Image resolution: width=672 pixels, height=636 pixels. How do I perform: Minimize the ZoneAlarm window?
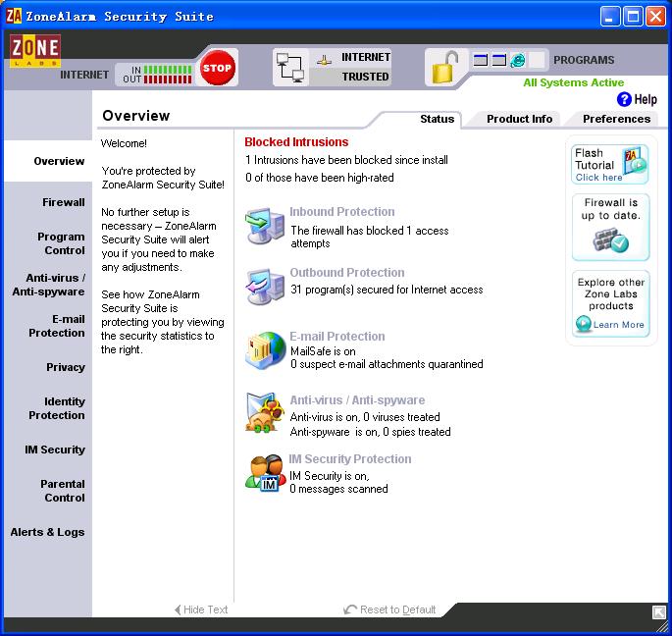pos(610,17)
